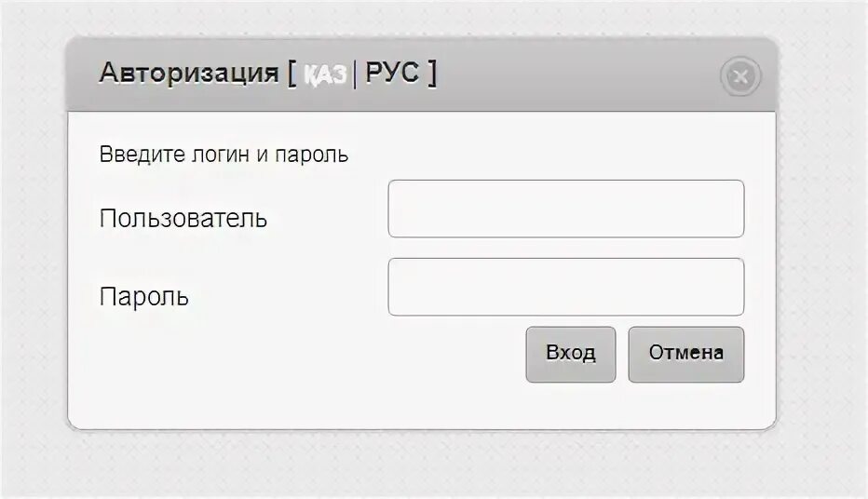Click the closing bracket after РУС

tap(432, 74)
